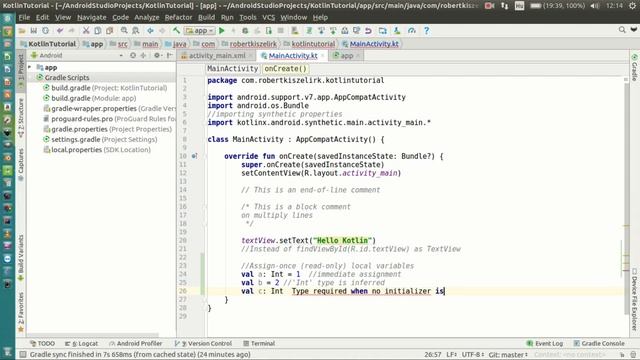Toggle the Event Log tool window
640x360 pixels.
545,343
